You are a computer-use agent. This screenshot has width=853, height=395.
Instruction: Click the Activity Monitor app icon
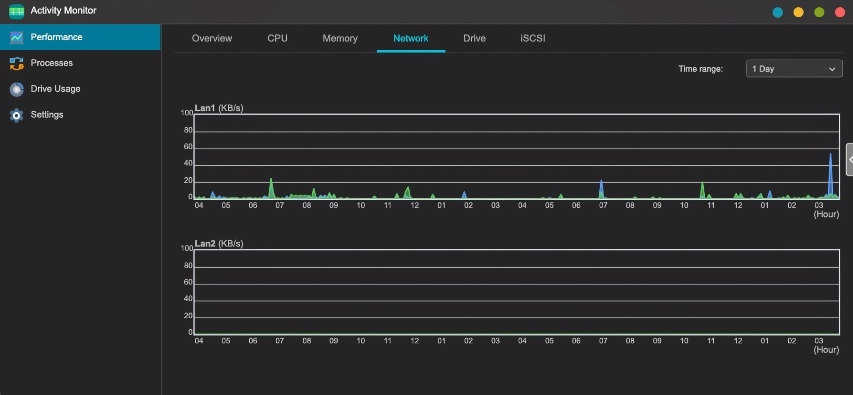[x=16, y=11]
